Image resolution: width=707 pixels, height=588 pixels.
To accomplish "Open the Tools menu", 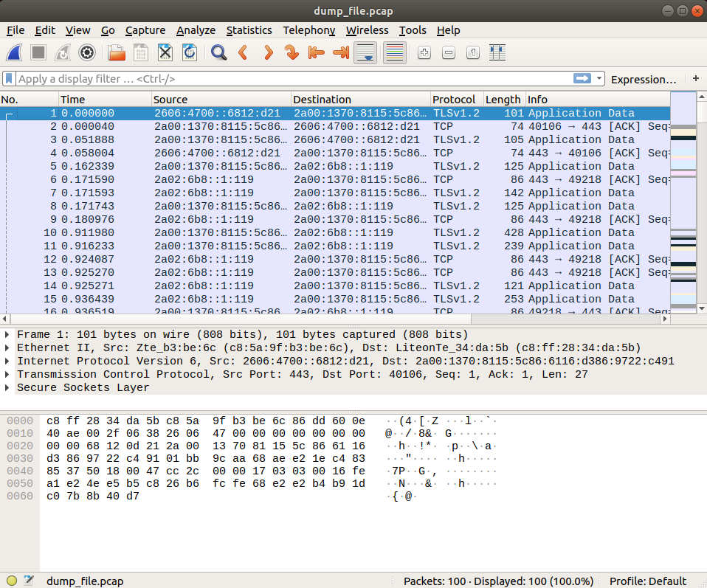I will [413, 30].
